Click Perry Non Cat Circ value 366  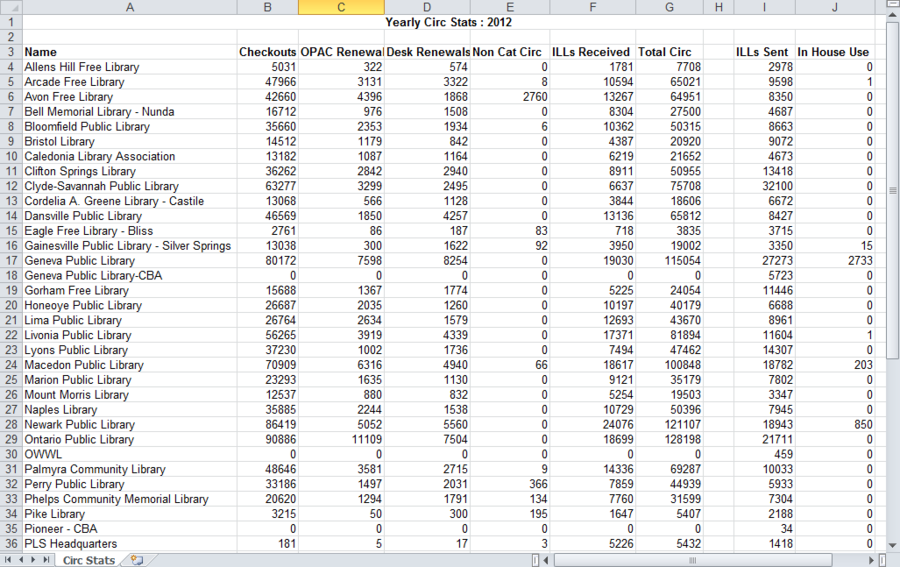510,484
